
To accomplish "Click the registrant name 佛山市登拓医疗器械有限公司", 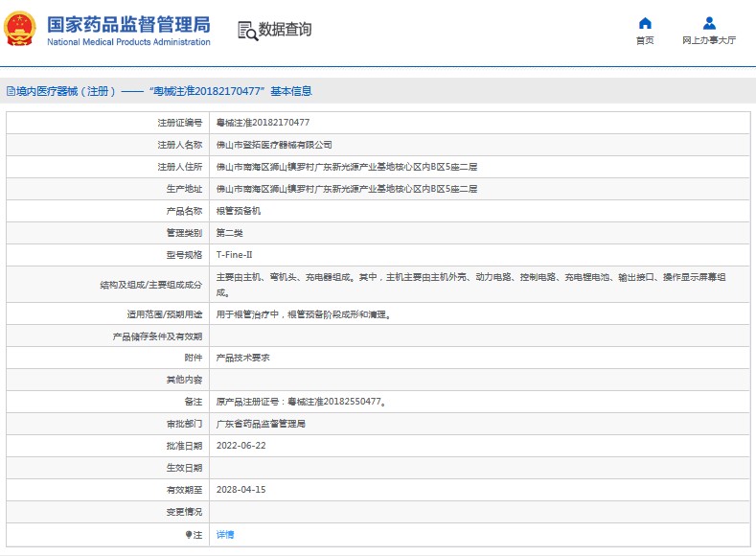I will pyautogui.click(x=274, y=145).
